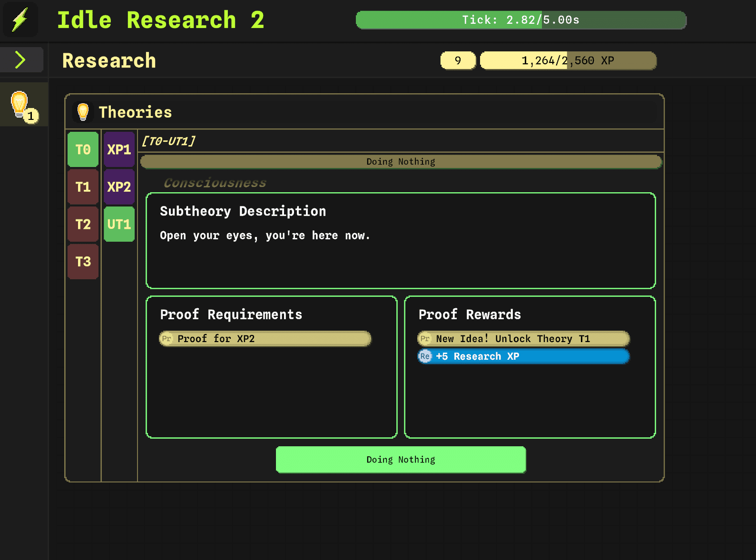Click the New Idea! Unlock Theory T1 reward
Image resolution: width=756 pixels, height=560 pixels.
[x=523, y=339]
